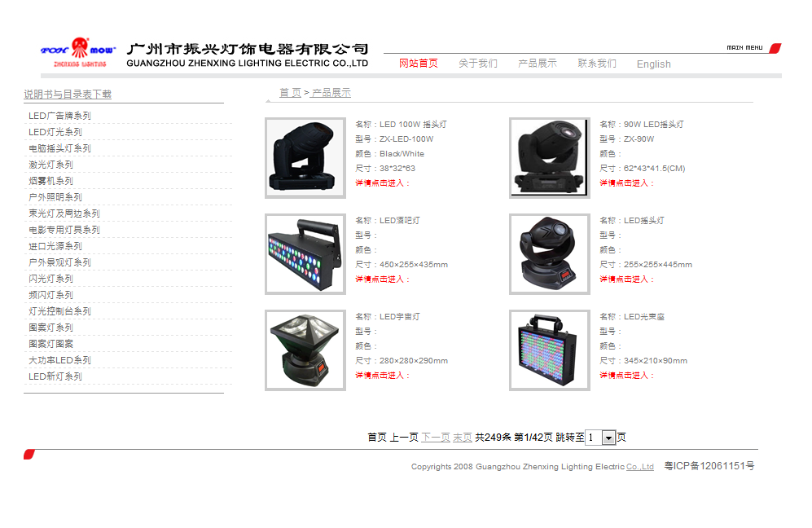Click 详情点击进入 for LED酒吧灯
The width and height of the screenshot is (812, 528).
point(382,279)
